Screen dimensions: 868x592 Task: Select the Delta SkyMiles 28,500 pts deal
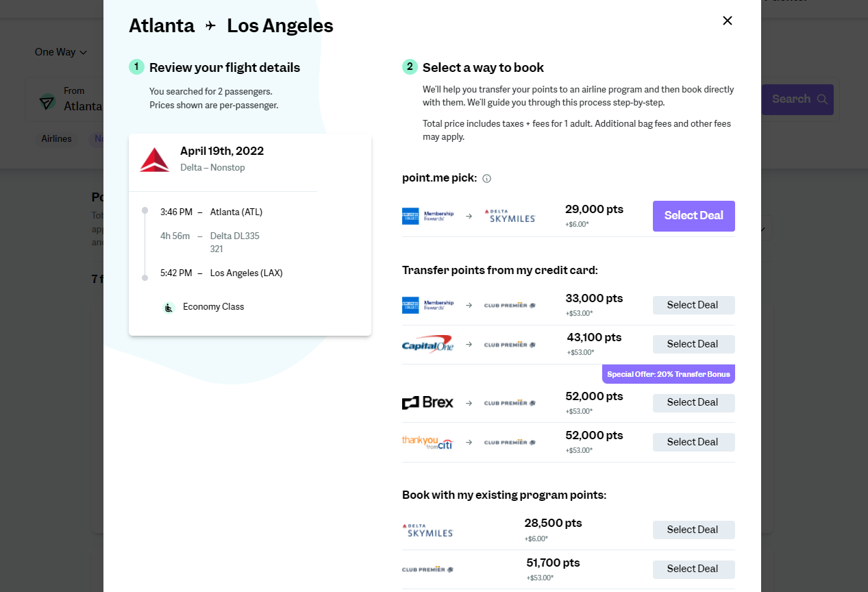[693, 530]
